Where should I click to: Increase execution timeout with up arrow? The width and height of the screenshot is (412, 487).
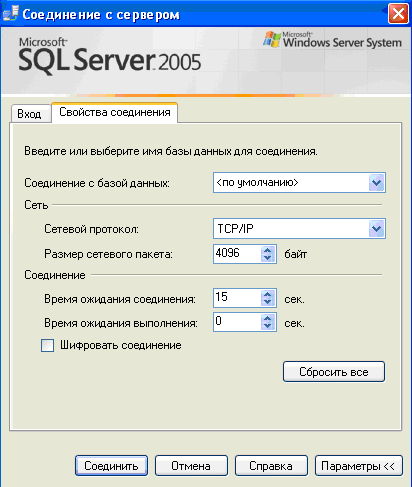(267, 318)
